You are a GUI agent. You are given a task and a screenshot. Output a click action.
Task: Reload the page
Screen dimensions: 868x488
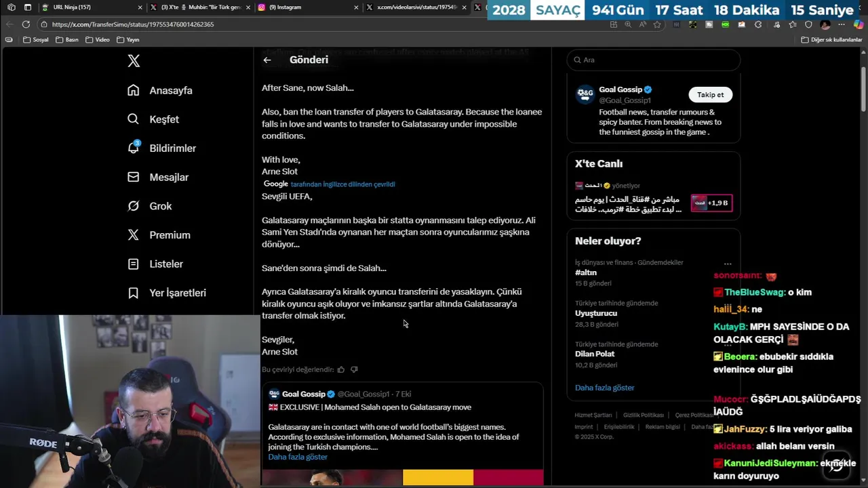pos(26,24)
